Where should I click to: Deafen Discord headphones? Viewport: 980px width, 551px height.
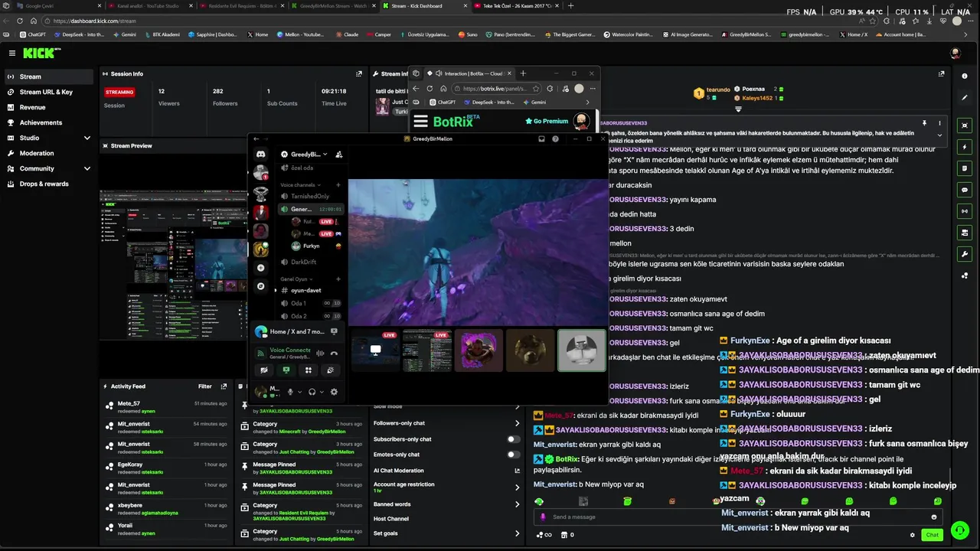pos(312,392)
